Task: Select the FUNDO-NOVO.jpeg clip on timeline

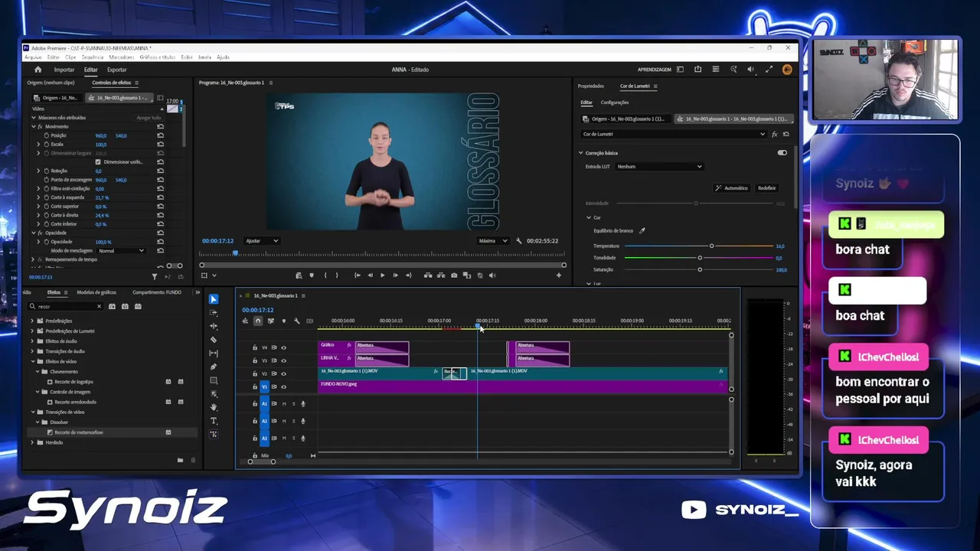Action: 522,386
